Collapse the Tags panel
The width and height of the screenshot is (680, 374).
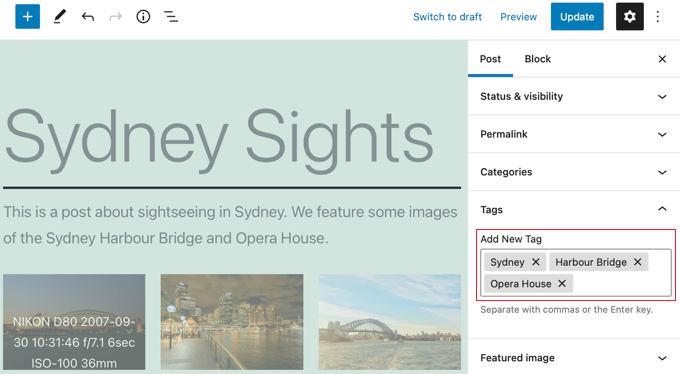[574, 210]
